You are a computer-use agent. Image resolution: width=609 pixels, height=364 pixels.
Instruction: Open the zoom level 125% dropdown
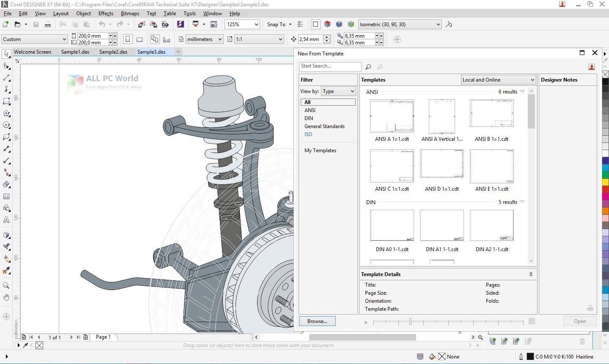pyautogui.click(x=256, y=25)
